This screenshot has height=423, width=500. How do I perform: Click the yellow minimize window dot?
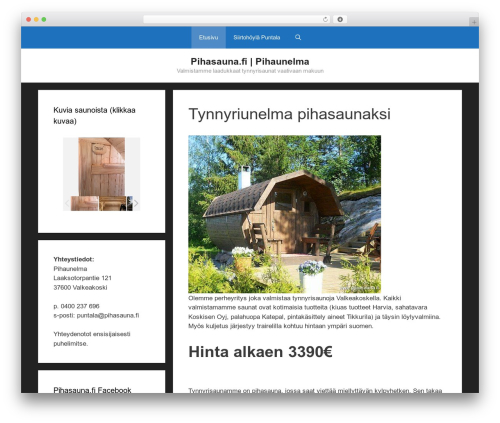[x=36, y=19]
